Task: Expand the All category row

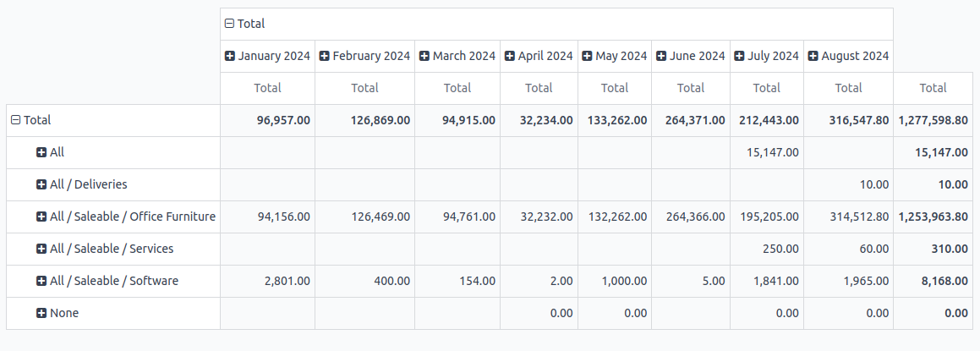Action: click(41, 152)
